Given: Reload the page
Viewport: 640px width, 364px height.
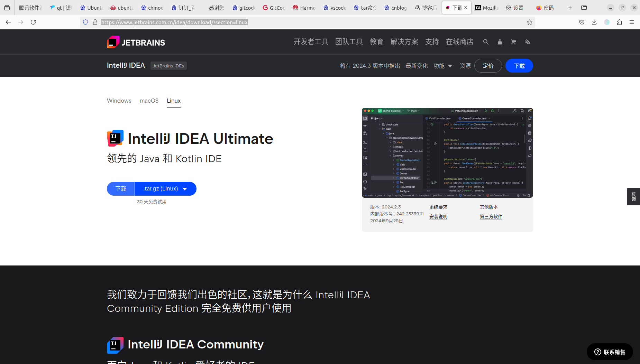Looking at the screenshot, I should tap(33, 22).
